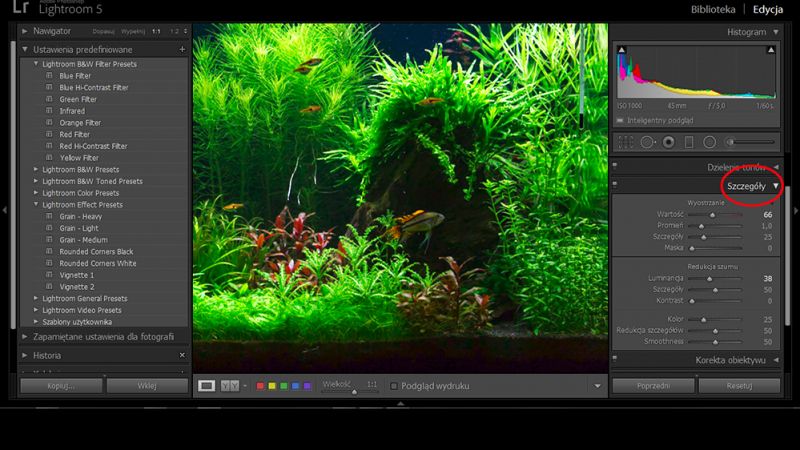Image resolution: width=800 pixels, height=450 pixels.
Task: Select the yellow color label swatch
Action: [272, 386]
